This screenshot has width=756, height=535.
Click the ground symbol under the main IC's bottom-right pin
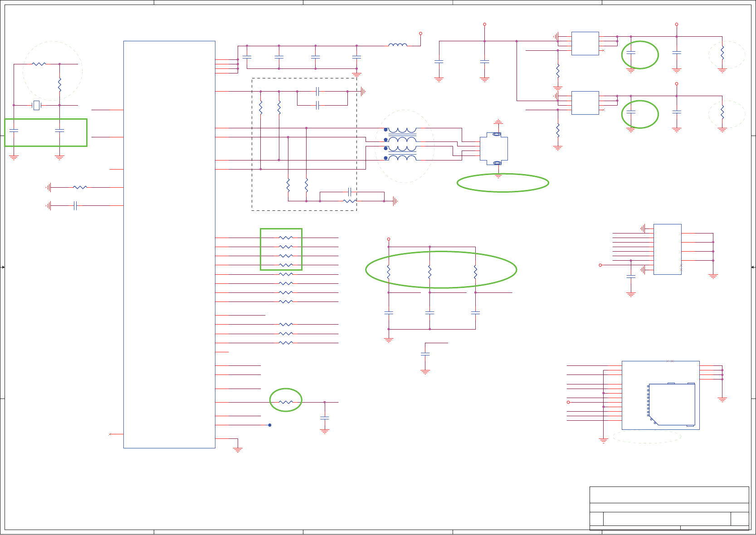(x=238, y=450)
